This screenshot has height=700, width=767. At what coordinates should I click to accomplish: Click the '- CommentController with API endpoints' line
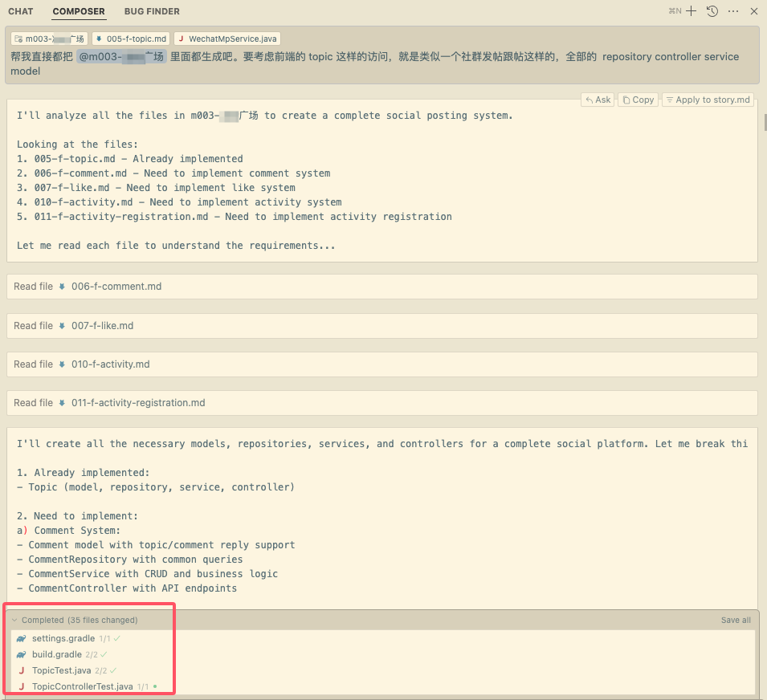coord(127,588)
